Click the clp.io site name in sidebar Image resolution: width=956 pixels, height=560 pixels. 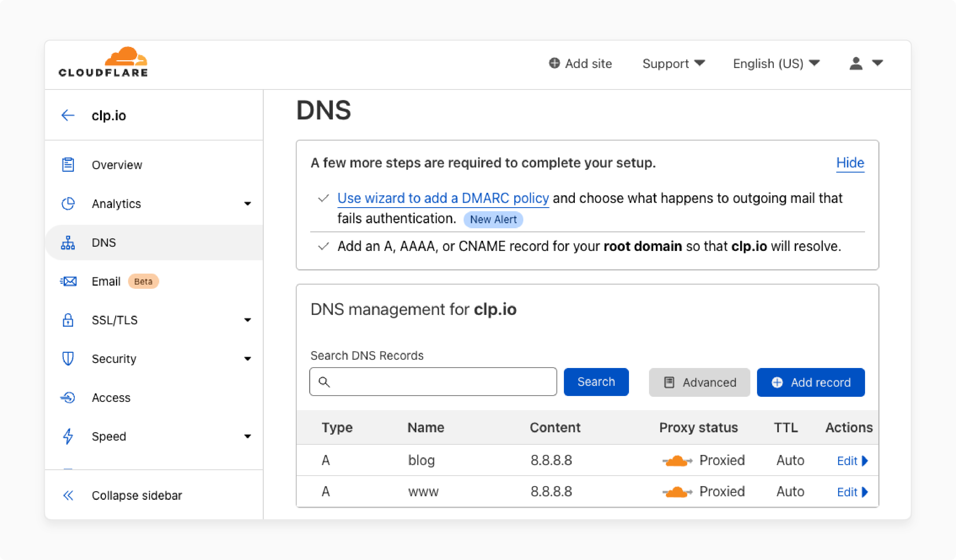pyautogui.click(x=109, y=116)
